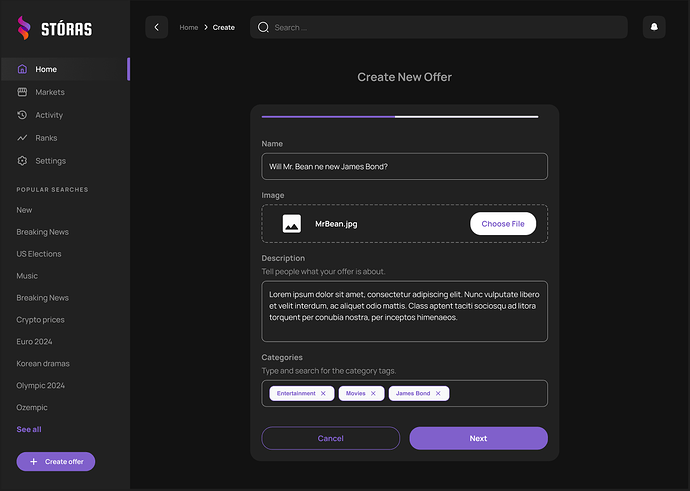Open the Ranks page
This screenshot has width=690, height=491.
click(x=46, y=138)
